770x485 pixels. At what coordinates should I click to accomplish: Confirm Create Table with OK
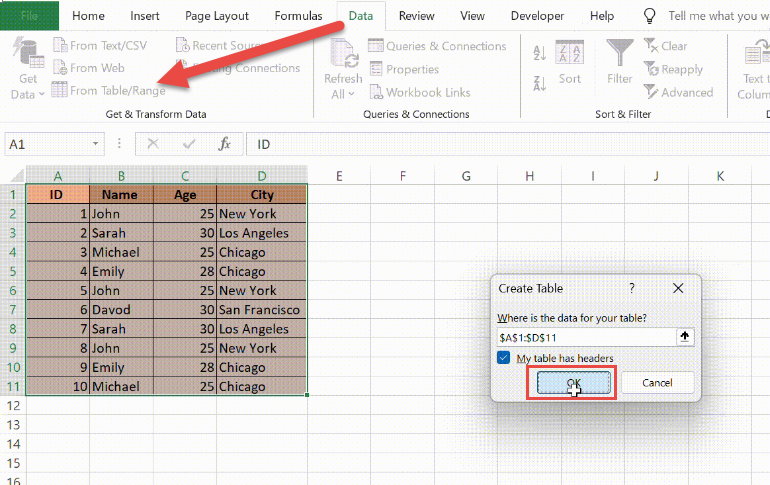[574, 382]
